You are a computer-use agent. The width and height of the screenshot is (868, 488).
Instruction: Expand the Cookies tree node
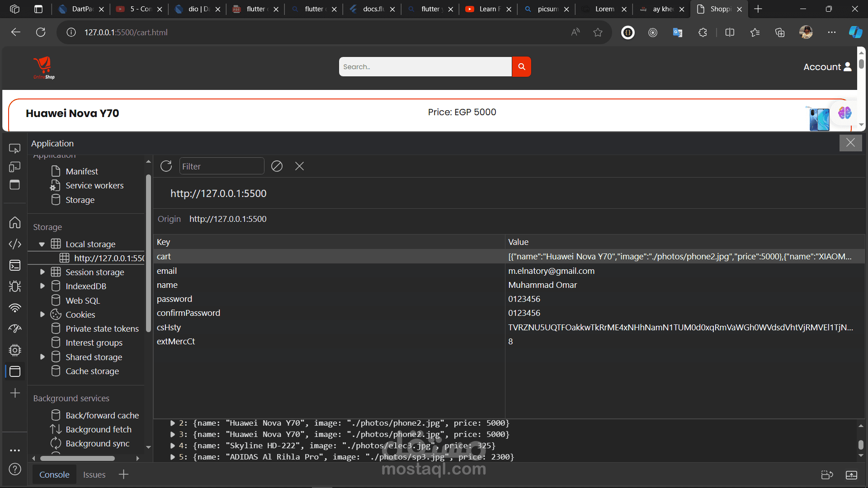click(42, 314)
